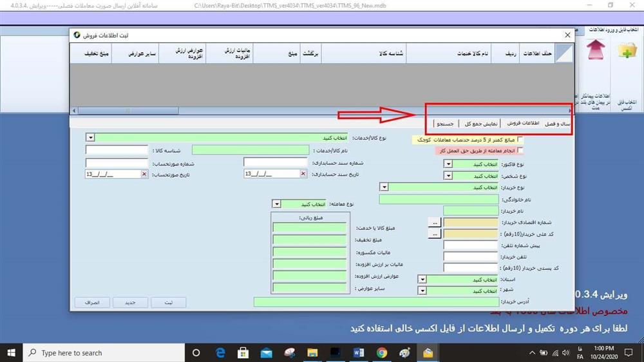Screen dimensions: 644x362
Task: Switch to اطلاعات فروش tab
Action: [x=522, y=123]
